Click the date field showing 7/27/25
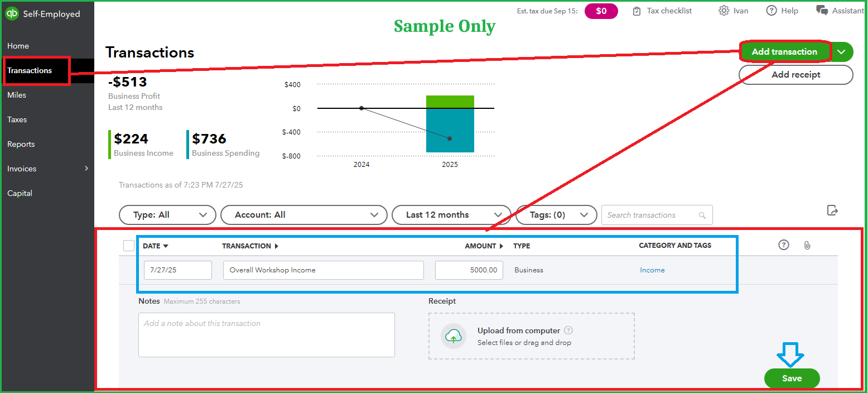Image resolution: width=868 pixels, height=393 pixels. coord(178,270)
